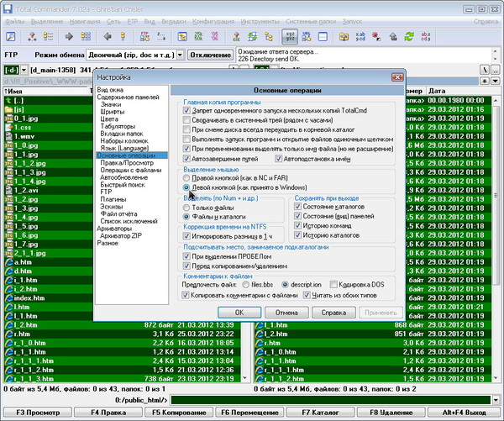
Task: Open the Навигация menu
Action: 85,22
